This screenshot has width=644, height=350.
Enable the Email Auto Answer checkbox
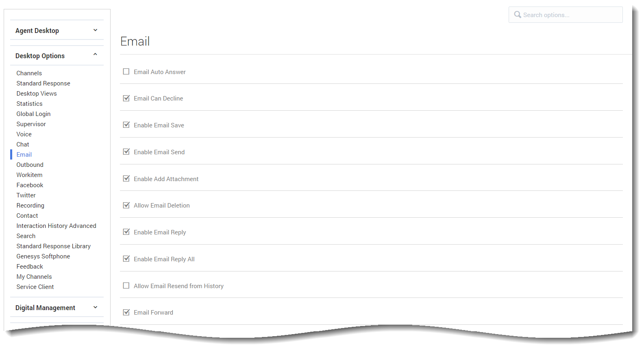(x=126, y=72)
